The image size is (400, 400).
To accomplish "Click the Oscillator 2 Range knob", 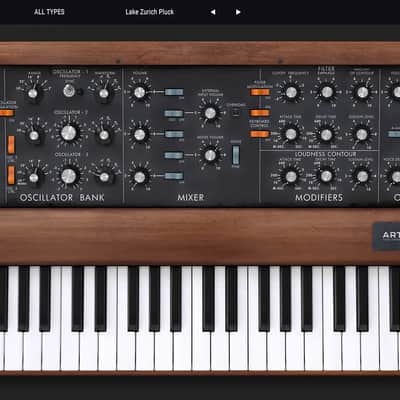I will click(34, 135).
